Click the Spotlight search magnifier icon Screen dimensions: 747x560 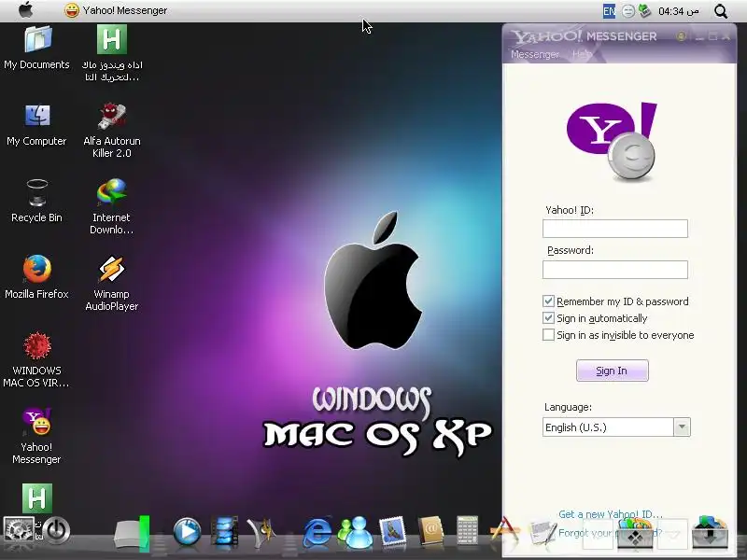coord(721,11)
